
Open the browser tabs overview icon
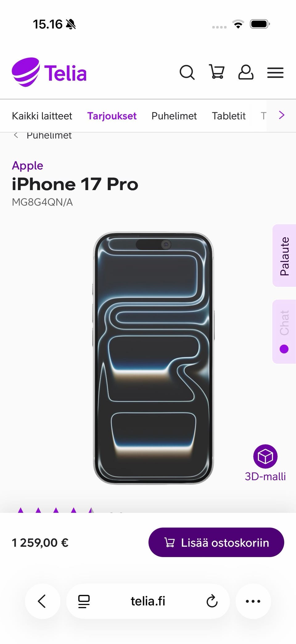(x=84, y=601)
